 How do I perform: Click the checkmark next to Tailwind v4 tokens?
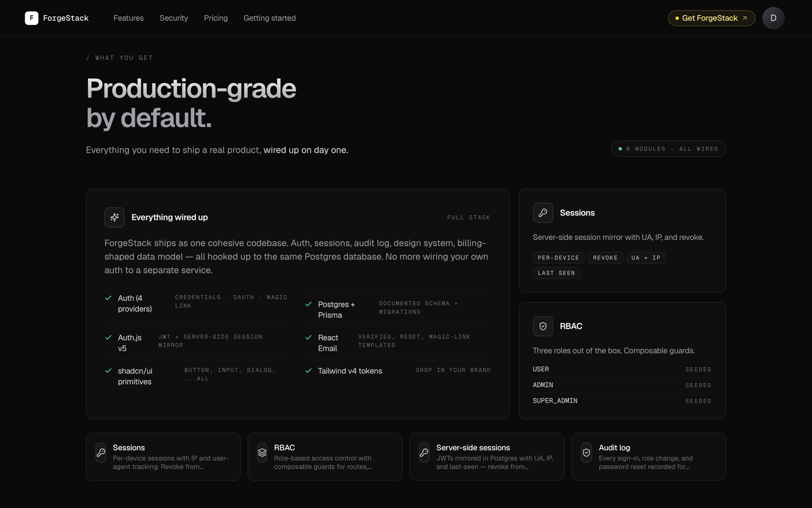308,371
